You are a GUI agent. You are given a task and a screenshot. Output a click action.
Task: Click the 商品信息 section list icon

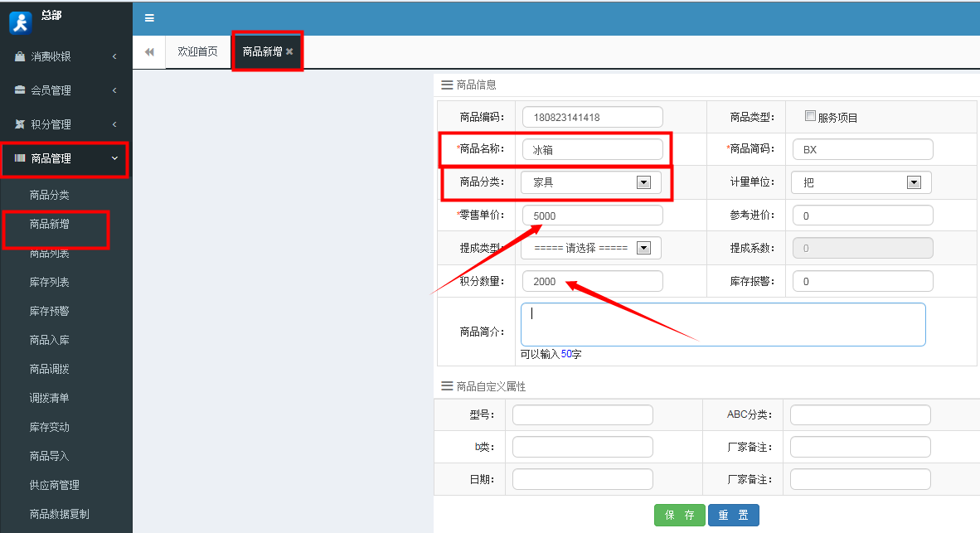pos(446,84)
